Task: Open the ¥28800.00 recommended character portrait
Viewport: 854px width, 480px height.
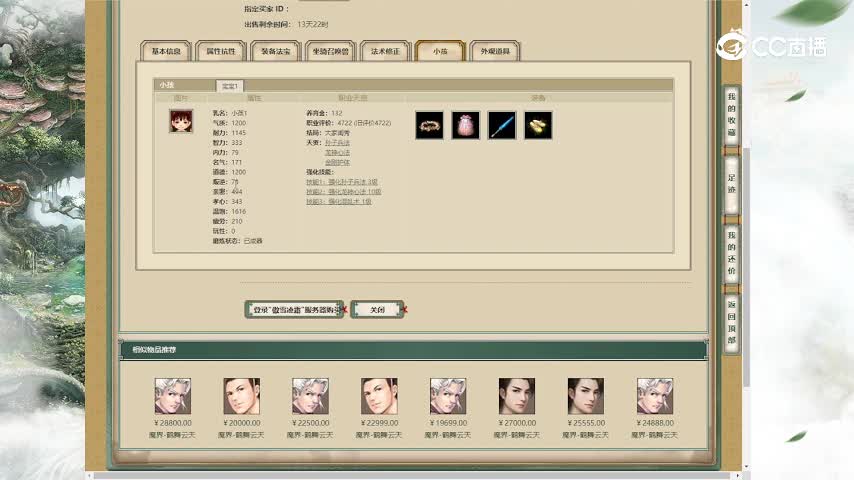Action: click(173, 396)
